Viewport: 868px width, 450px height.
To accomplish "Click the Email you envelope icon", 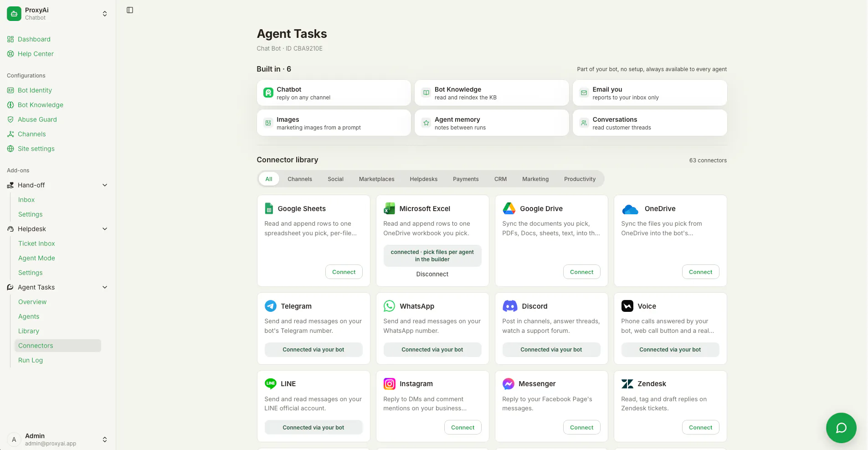I will point(584,93).
